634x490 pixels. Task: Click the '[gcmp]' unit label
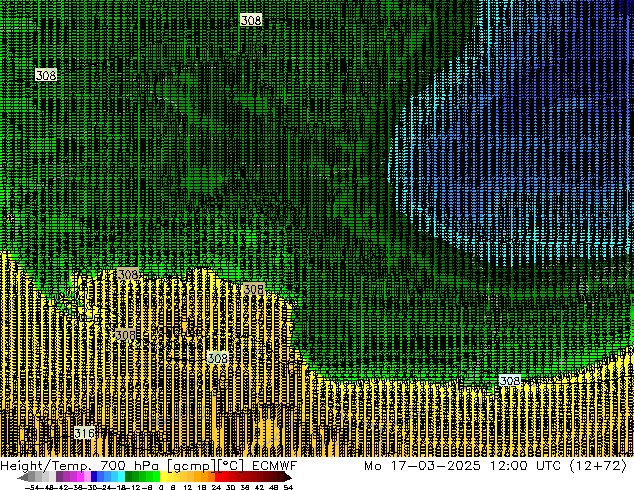coord(190,466)
